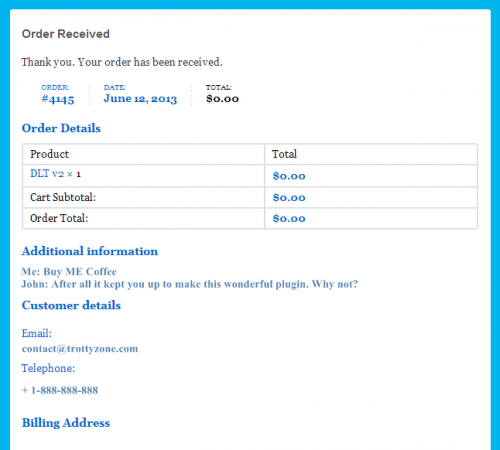Image resolution: width=500 pixels, height=450 pixels.
Task: Click the TOTAL: label above amount
Action: 219,87
